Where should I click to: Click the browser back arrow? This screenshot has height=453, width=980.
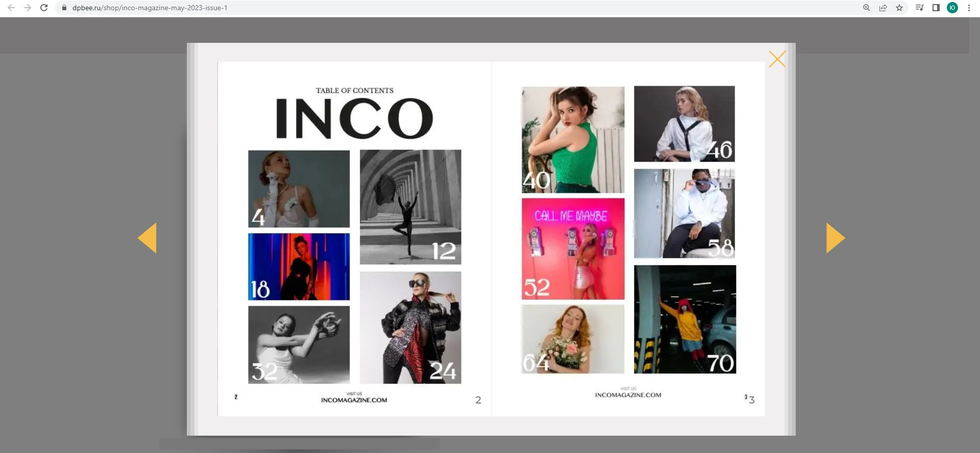(x=11, y=8)
